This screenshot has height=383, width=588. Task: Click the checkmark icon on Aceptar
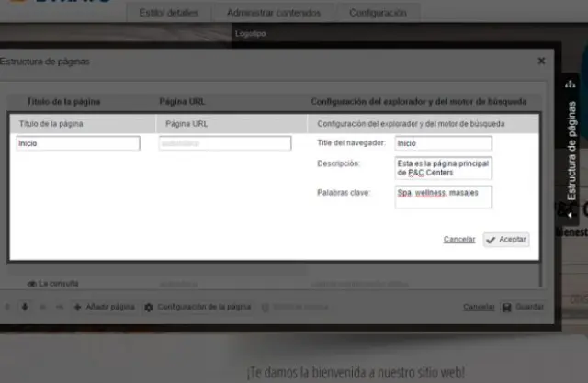point(492,240)
